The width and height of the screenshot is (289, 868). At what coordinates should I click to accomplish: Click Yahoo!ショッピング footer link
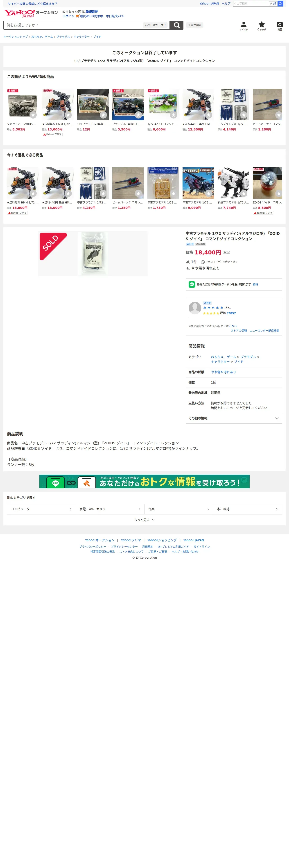pyautogui.click(x=162, y=540)
